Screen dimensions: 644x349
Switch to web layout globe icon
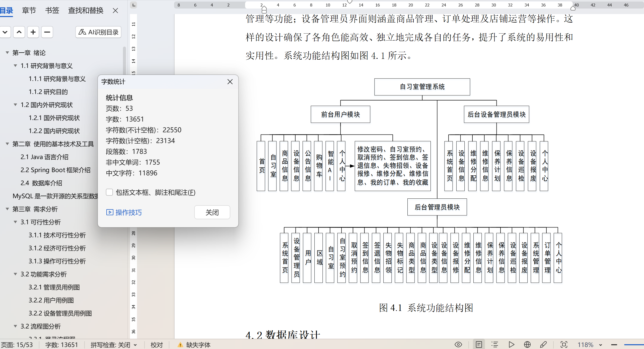tap(527, 345)
